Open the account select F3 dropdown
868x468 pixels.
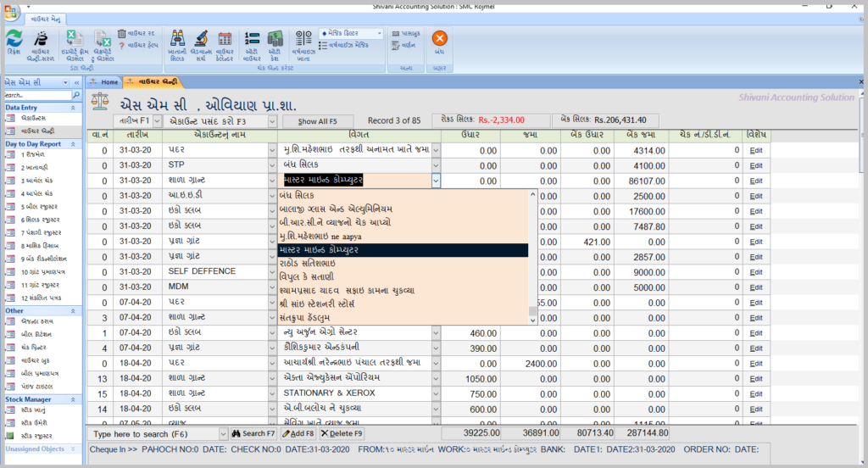pos(272,120)
